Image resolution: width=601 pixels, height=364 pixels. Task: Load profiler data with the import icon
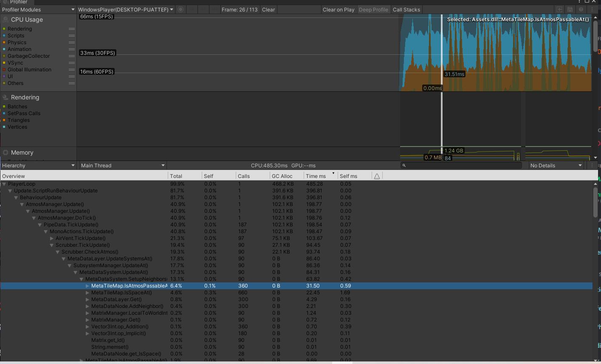559,9
